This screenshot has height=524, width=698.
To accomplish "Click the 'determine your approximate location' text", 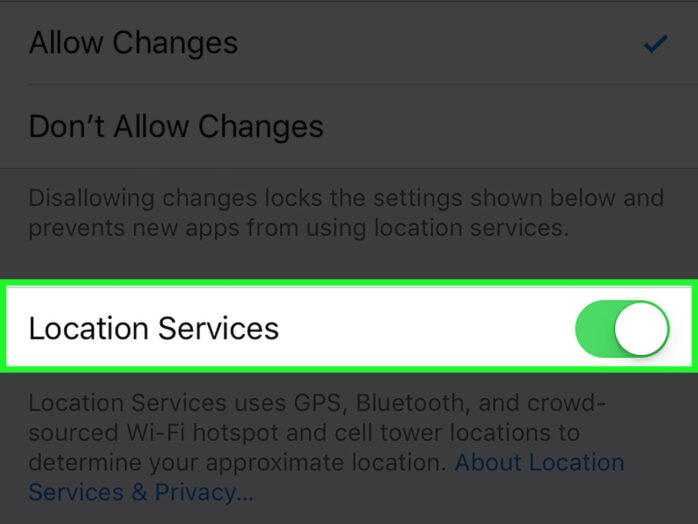I will point(237,463).
